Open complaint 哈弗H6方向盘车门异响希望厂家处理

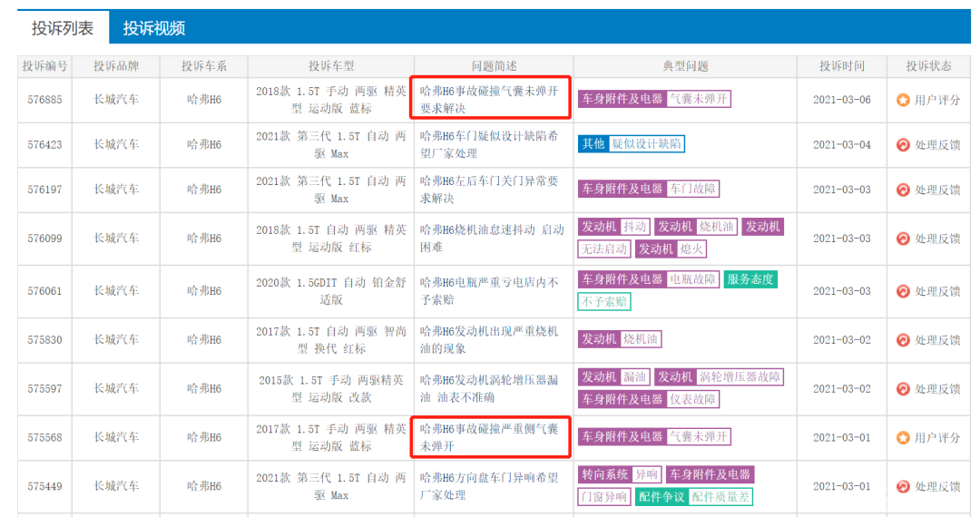(x=489, y=486)
